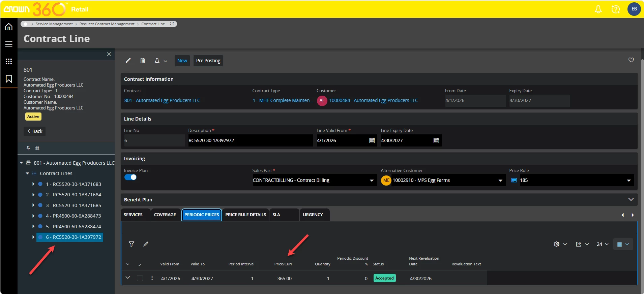
Task: Check the periodic price row checkbox
Action: 140,278
